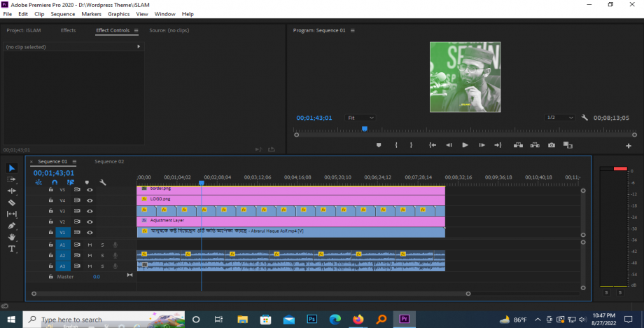The image size is (644, 328).
Task: Click the Add Marker button in Program monitor
Action: (379, 145)
